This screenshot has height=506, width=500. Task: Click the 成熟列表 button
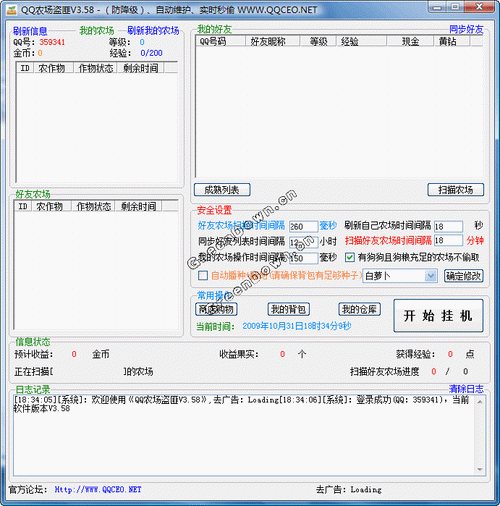coord(222,190)
